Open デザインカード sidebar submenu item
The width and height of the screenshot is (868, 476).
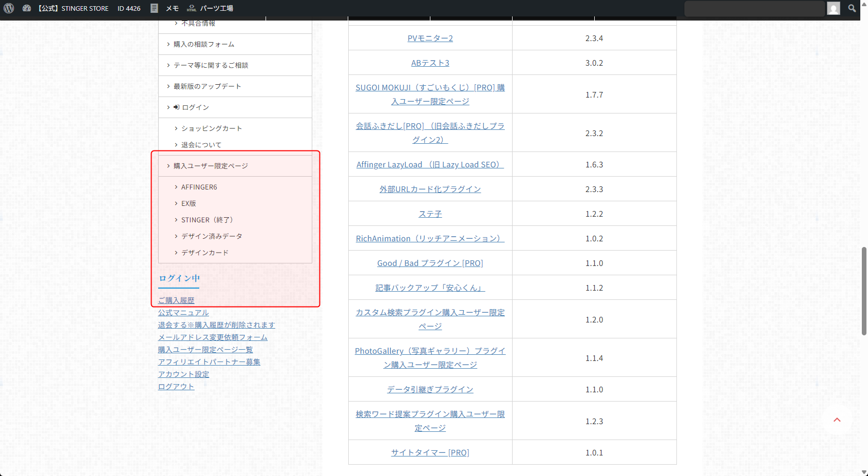coord(204,253)
